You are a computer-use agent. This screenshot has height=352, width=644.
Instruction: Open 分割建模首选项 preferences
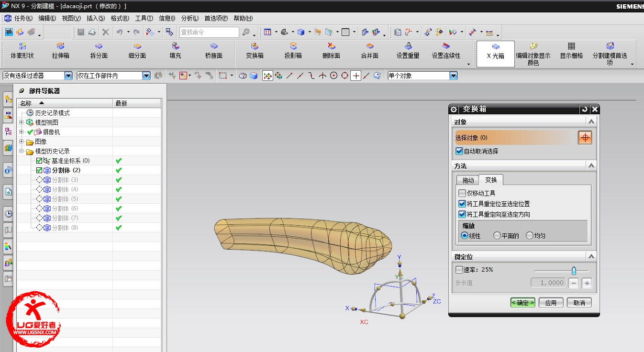[610, 54]
